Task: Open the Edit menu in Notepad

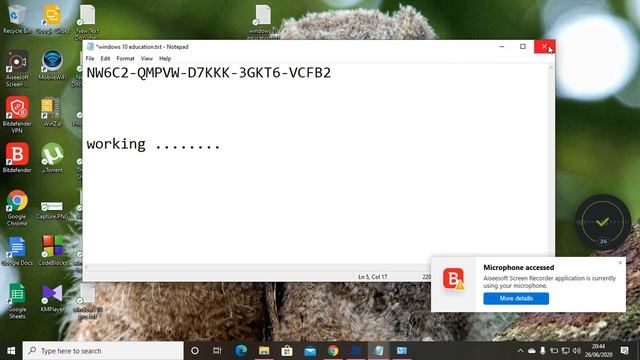Action: [105, 58]
